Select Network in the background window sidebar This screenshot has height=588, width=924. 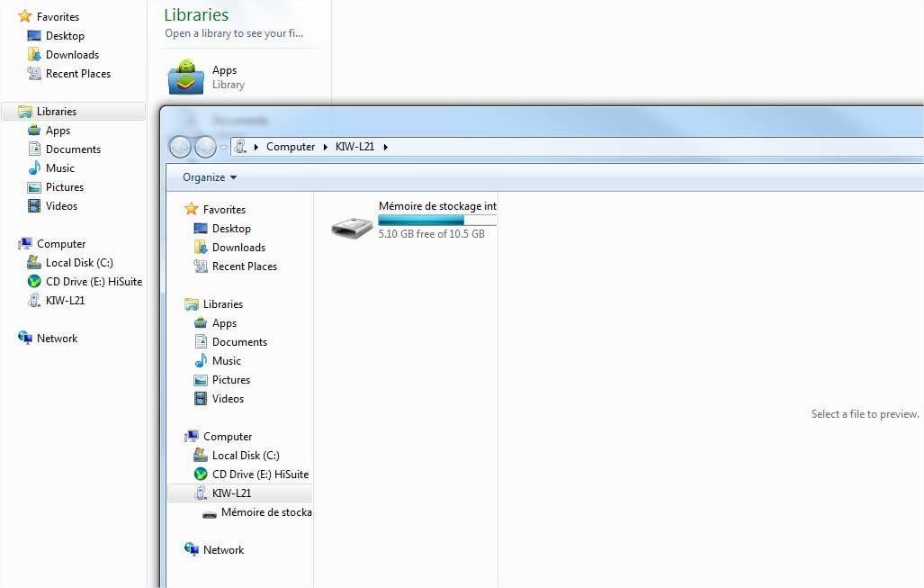[x=57, y=339]
